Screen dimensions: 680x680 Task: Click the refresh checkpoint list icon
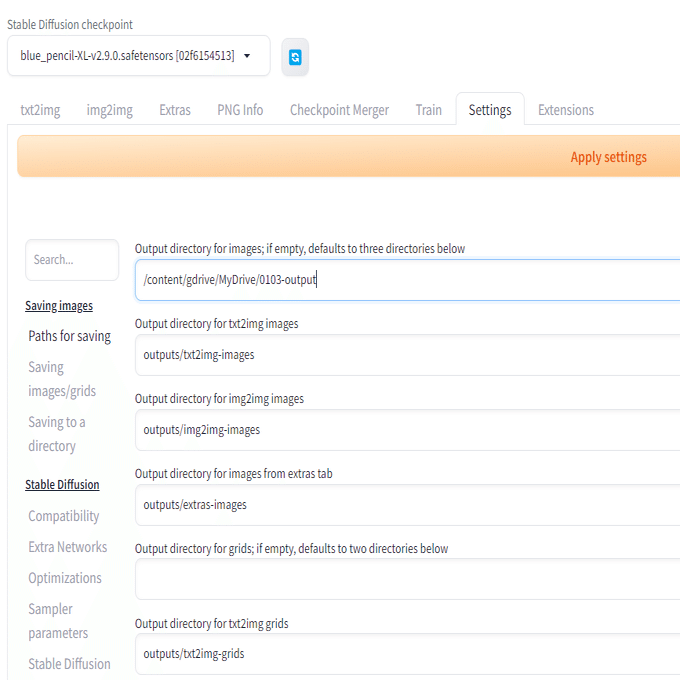(x=295, y=57)
